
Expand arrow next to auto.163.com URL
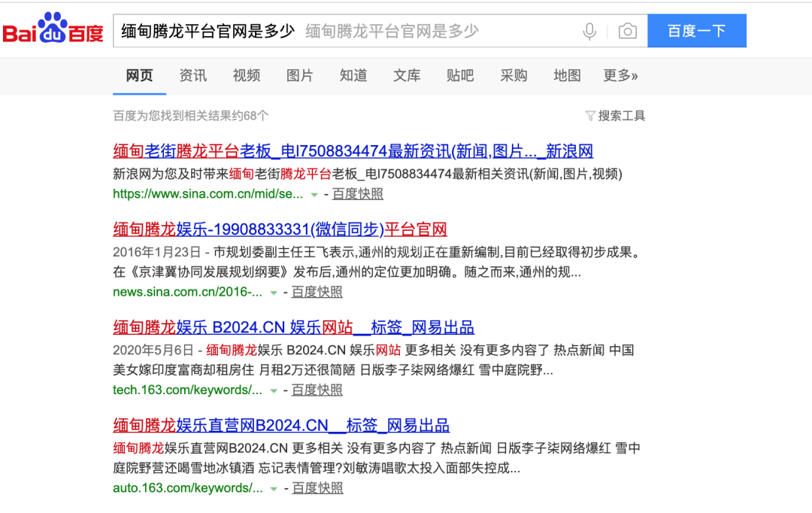[x=274, y=489]
